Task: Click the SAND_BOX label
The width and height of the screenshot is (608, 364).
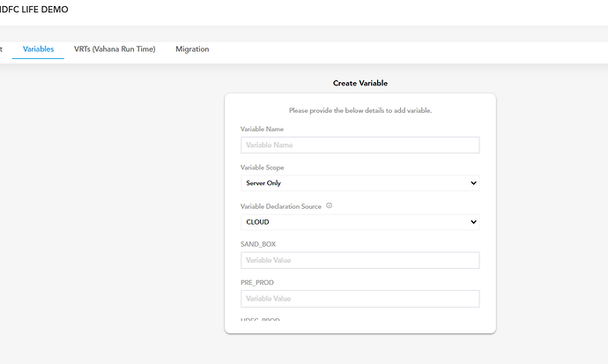Action: 258,244
